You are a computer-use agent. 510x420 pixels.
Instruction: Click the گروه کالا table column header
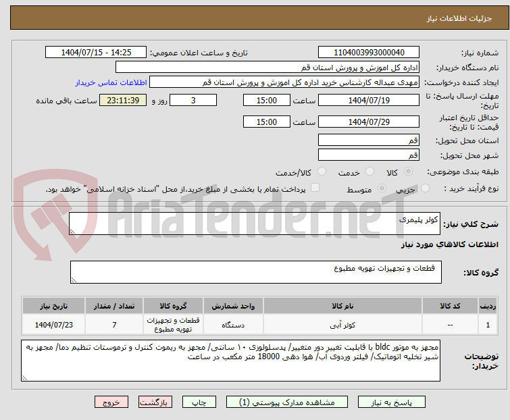tap(173, 306)
